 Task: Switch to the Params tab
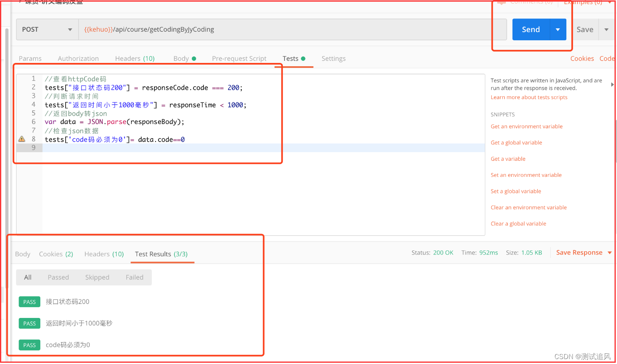click(x=30, y=59)
